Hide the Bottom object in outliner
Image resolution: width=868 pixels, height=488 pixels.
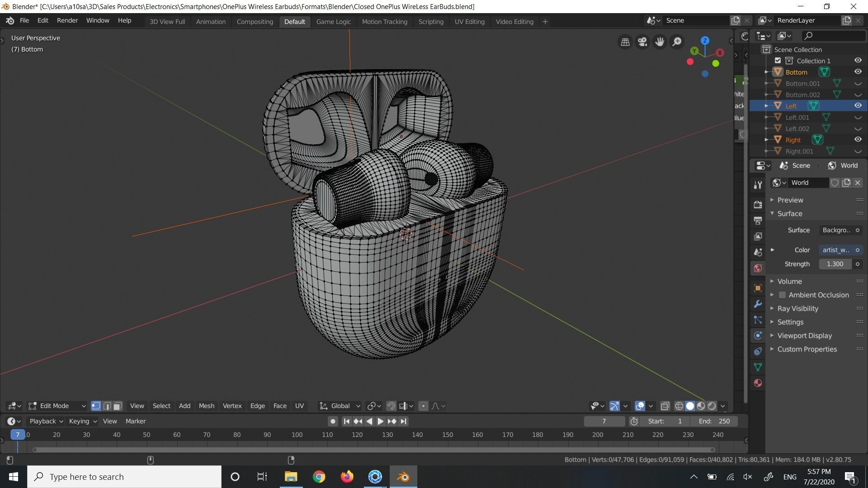[x=858, y=72]
